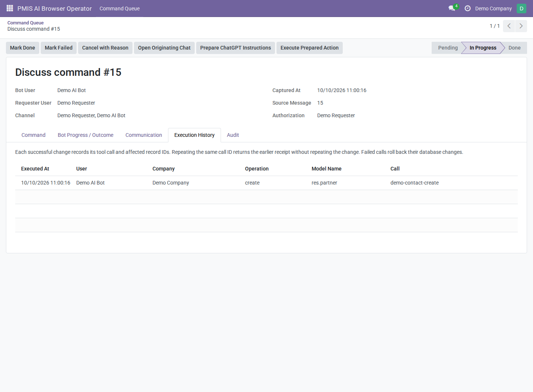Screen dimensions: 533x392
Task: Set status to Pending
Action: [x=448, y=48]
